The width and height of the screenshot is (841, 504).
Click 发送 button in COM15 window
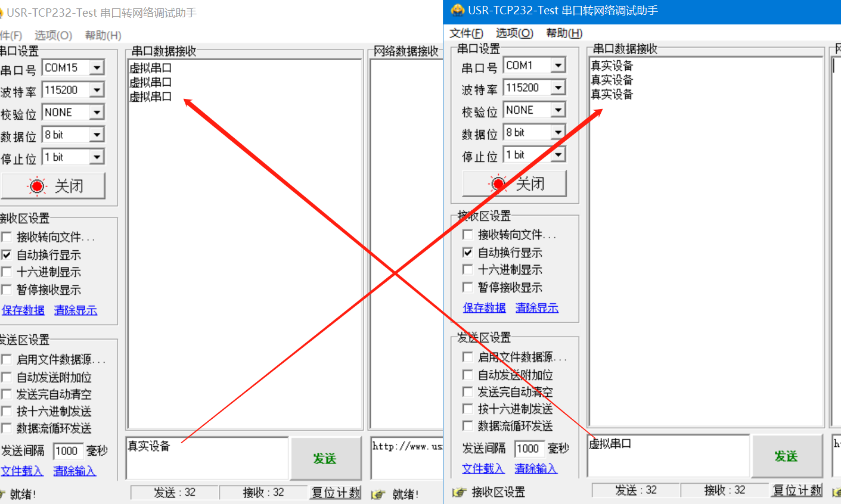click(325, 458)
